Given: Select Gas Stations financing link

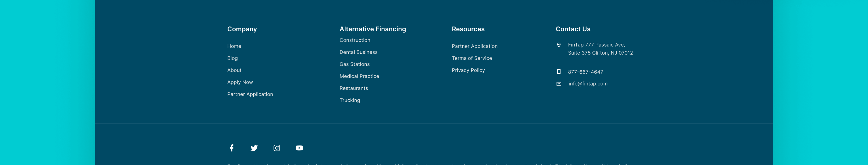Looking at the screenshot, I should 355,64.
